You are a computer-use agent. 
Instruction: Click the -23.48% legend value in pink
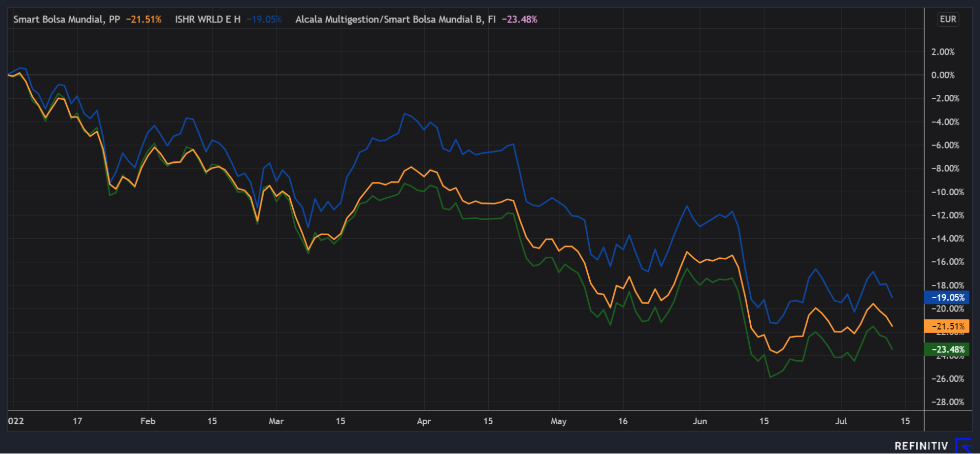point(519,19)
